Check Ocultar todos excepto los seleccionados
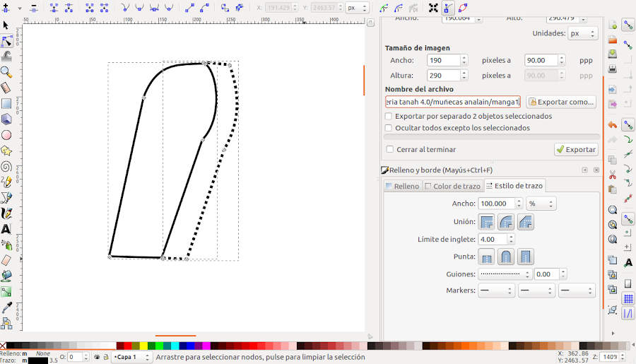The height and width of the screenshot is (364, 636). [389, 128]
